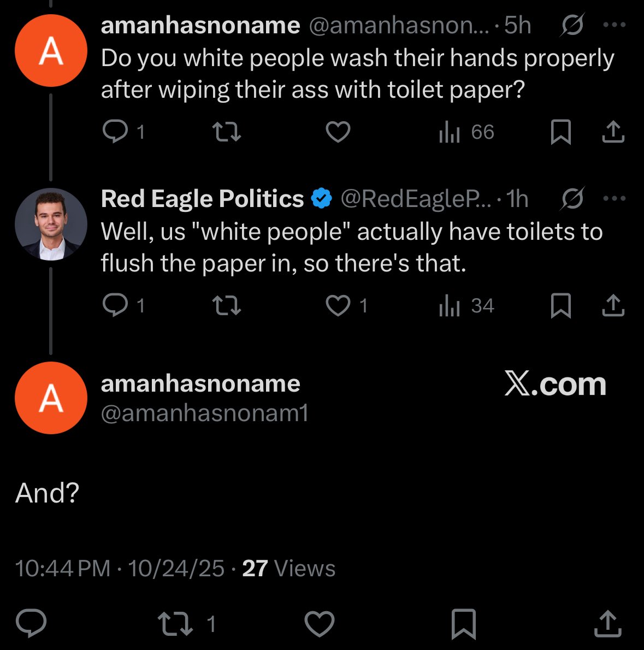The width and height of the screenshot is (644, 650).
Task: Like the "And?" main tweet
Action: 320,623
